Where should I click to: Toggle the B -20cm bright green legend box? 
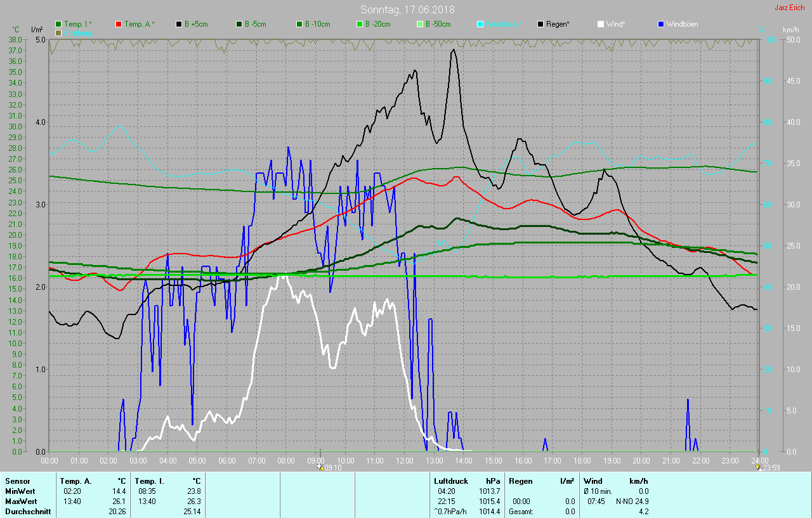click(x=360, y=24)
